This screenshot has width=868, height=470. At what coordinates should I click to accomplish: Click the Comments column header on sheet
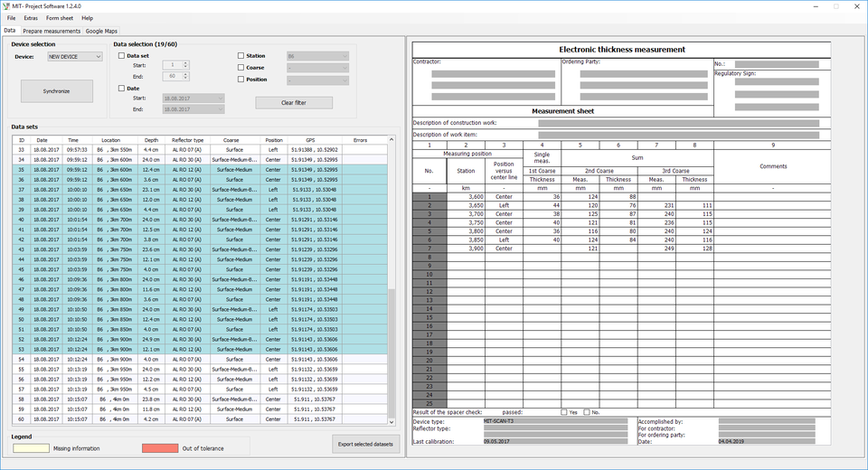[773, 166]
